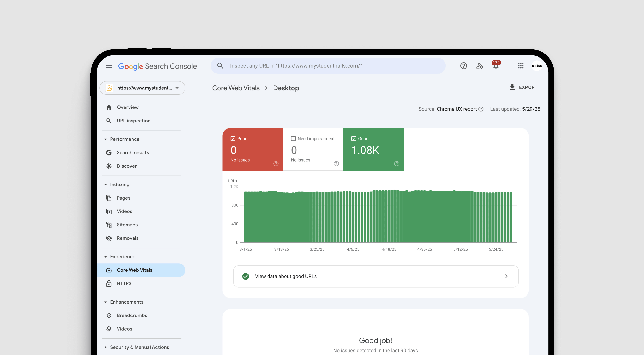The height and width of the screenshot is (355, 644).
Task: Check the Need improvement checkbox
Action: coord(293,138)
